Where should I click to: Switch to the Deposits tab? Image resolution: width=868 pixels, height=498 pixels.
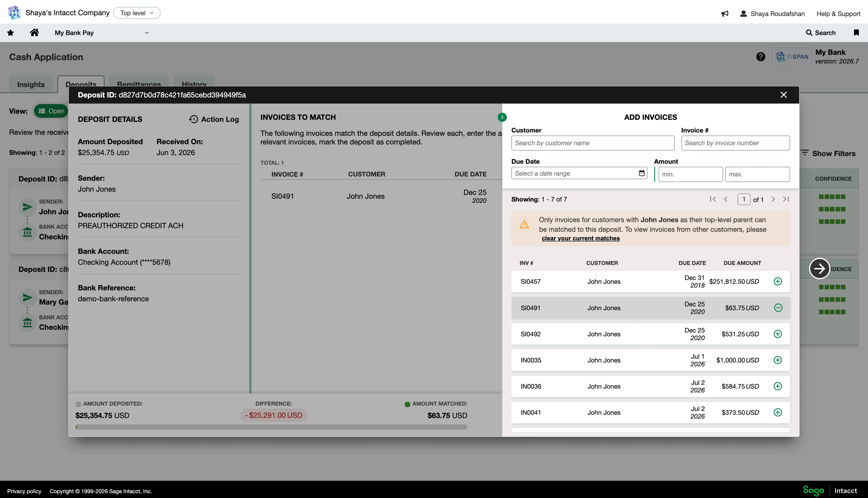click(81, 84)
